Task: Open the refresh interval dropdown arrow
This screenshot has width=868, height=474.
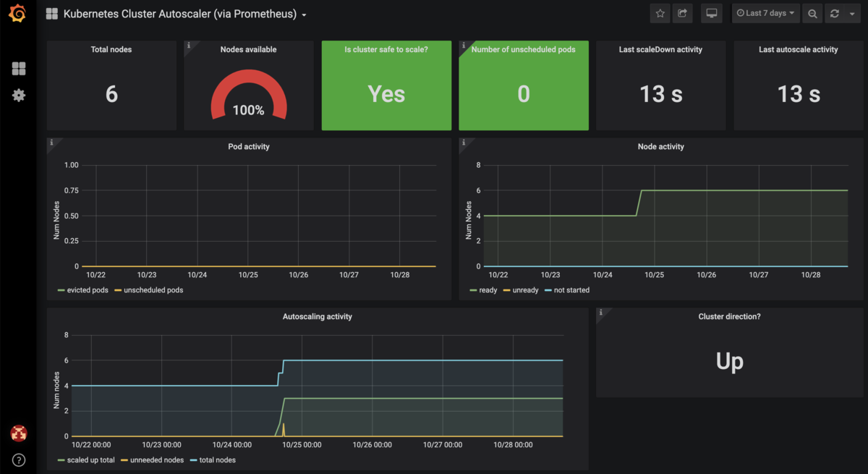Action: [x=853, y=14]
